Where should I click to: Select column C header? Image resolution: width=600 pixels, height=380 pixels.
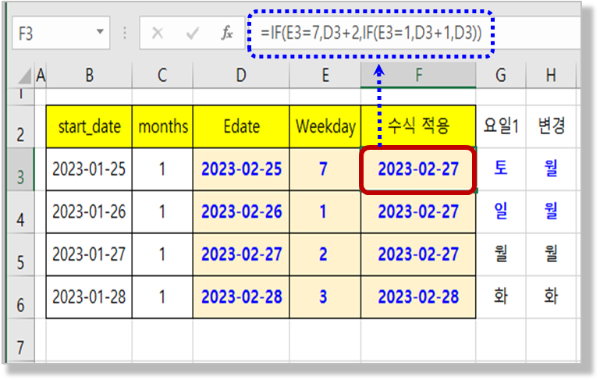pos(162,75)
